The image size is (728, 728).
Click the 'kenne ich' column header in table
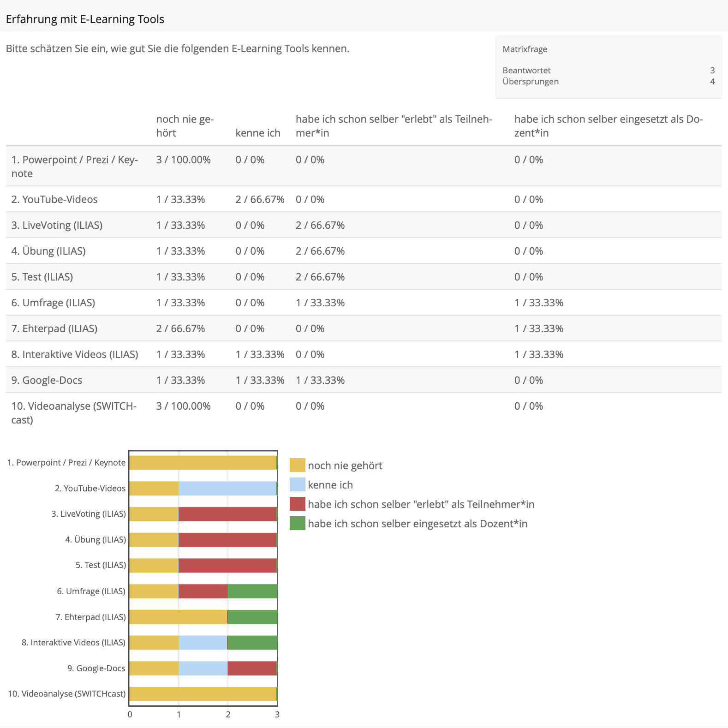(257, 133)
